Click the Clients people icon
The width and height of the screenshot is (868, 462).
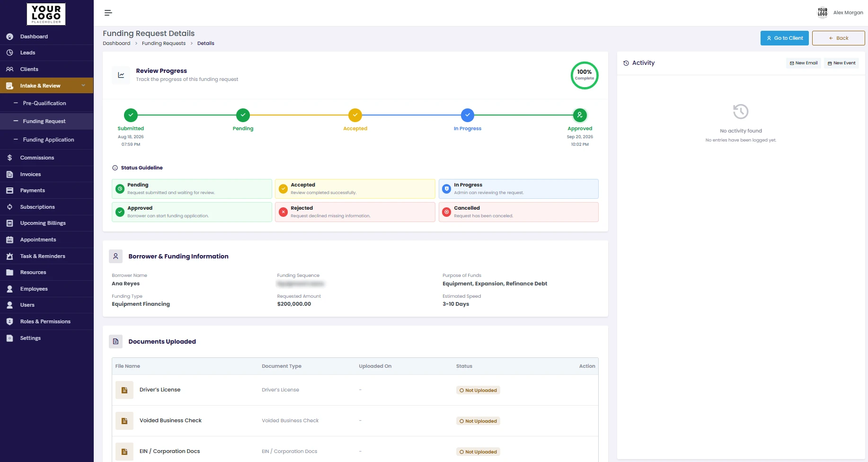click(x=9, y=69)
